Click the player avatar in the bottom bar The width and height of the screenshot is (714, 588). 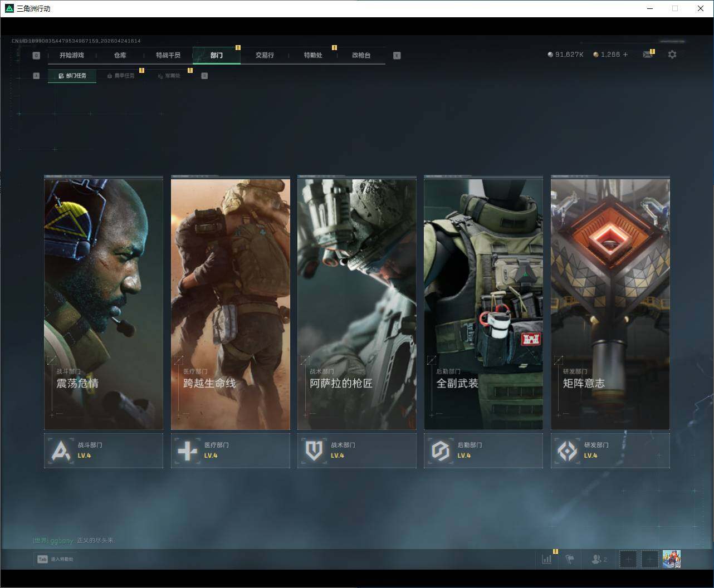coord(672,559)
